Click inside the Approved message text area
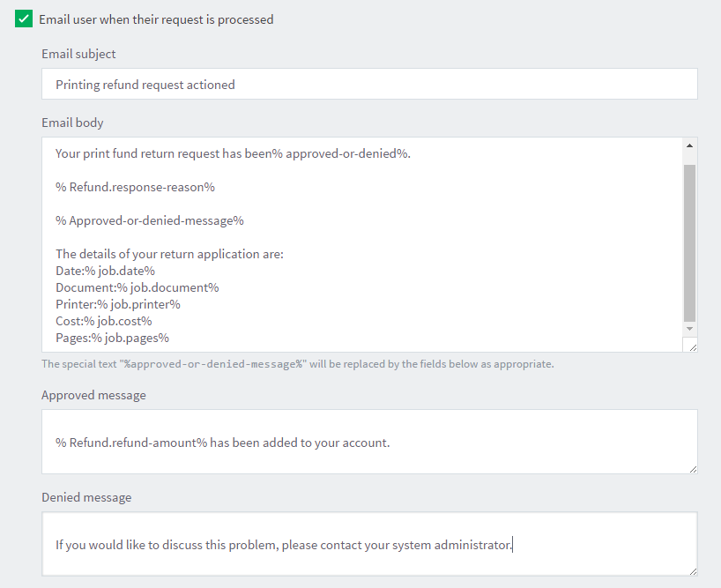The width and height of the screenshot is (721, 588). [368, 443]
